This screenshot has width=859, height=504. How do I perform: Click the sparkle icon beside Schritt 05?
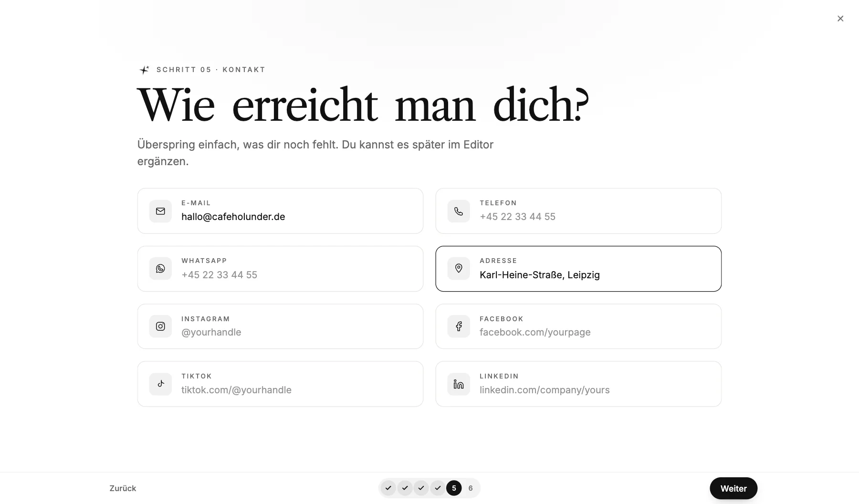(x=144, y=70)
